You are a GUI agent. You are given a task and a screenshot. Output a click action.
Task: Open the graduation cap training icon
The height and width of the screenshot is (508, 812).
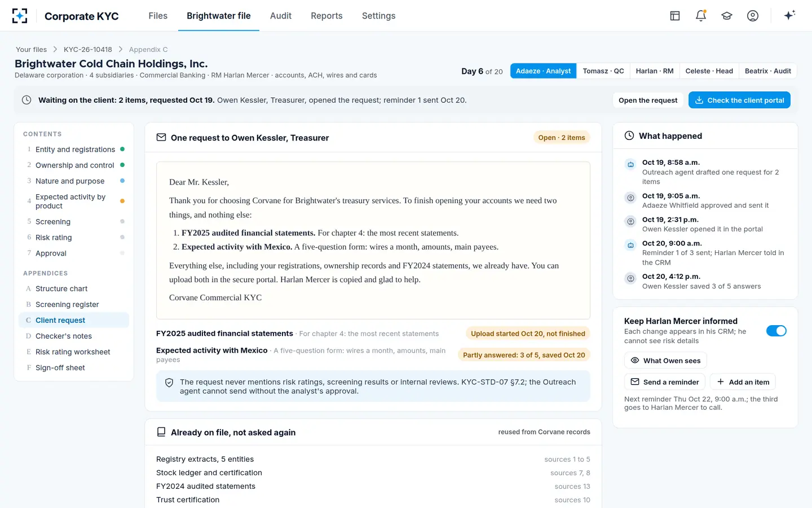pos(727,16)
